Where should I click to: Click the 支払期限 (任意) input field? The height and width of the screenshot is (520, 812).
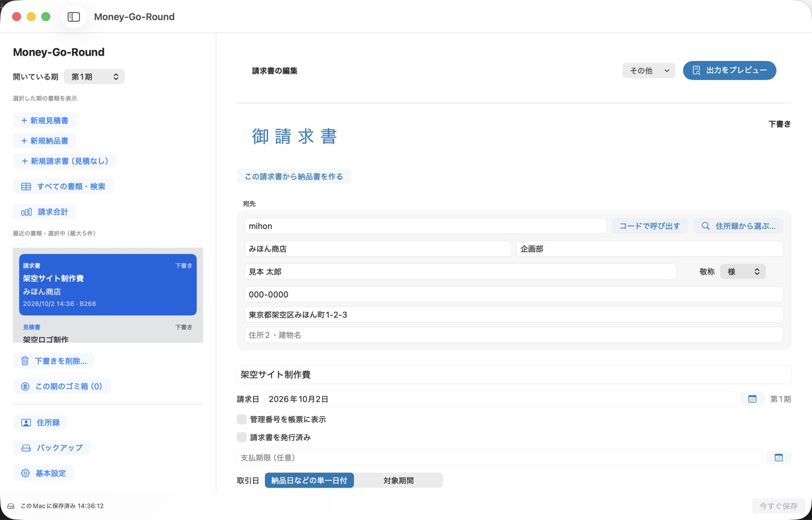pos(499,457)
